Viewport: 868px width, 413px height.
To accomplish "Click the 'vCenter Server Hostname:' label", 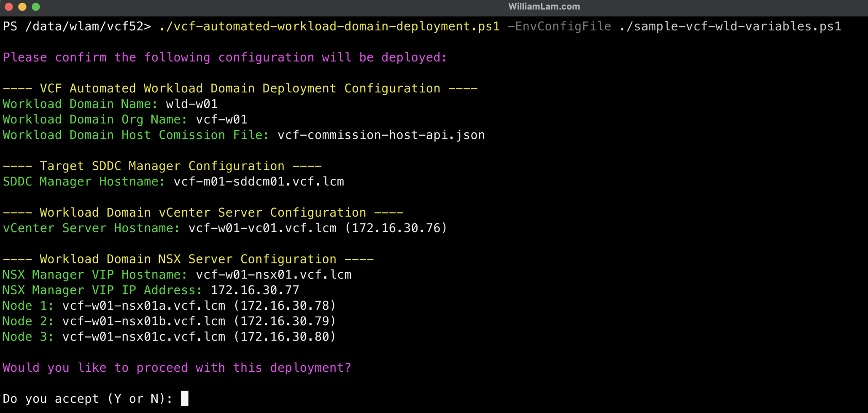I will tap(92, 228).
